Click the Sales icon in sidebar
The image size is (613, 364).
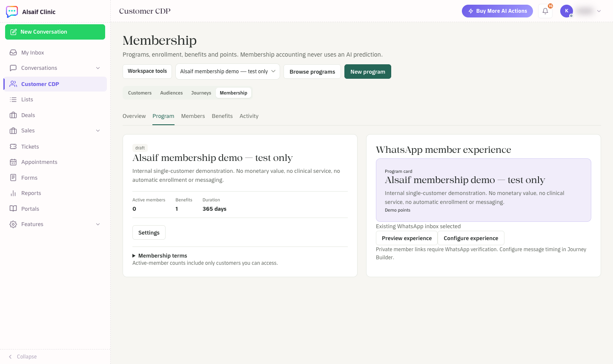coord(13,131)
